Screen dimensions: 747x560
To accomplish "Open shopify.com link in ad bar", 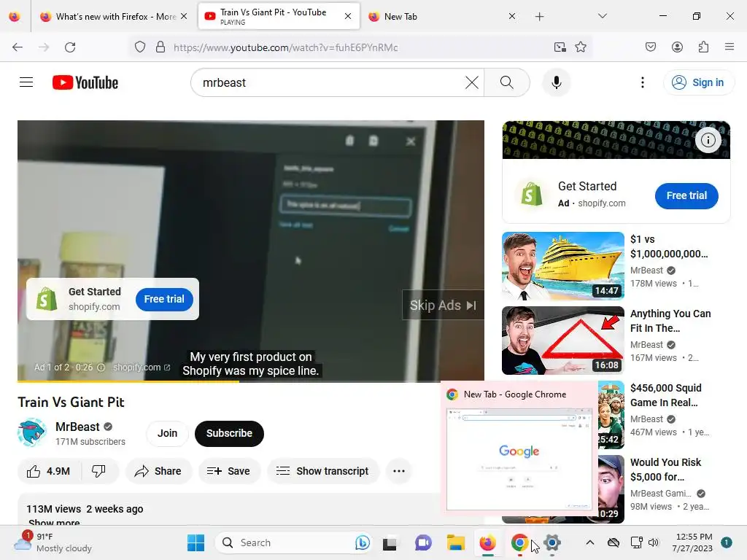I will click(x=142, y=367).
